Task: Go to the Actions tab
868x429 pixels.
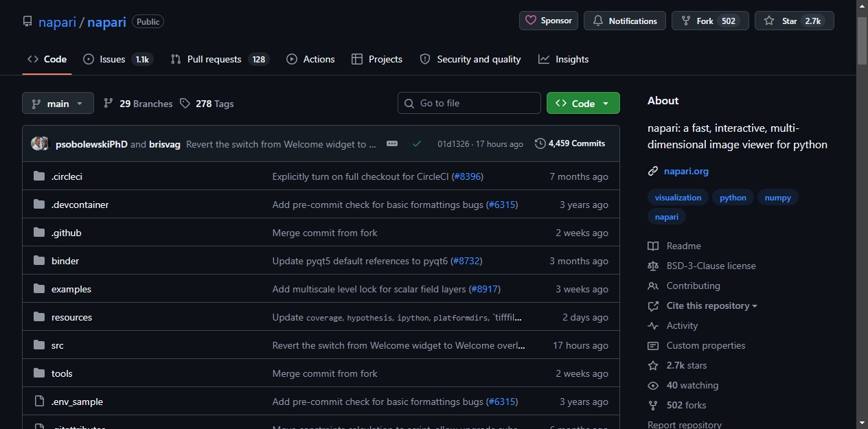Action: tap(310, 59)
